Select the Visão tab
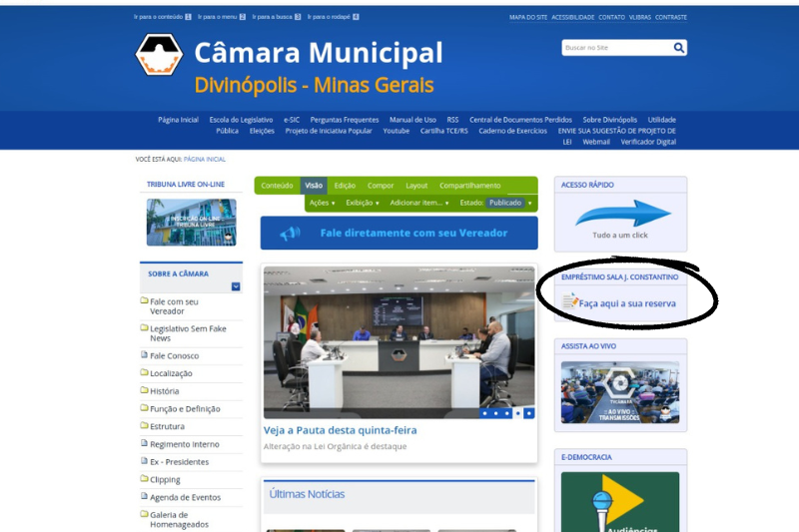Image resolution: width=799 pixels, height=532 pixels. (314, 186)
